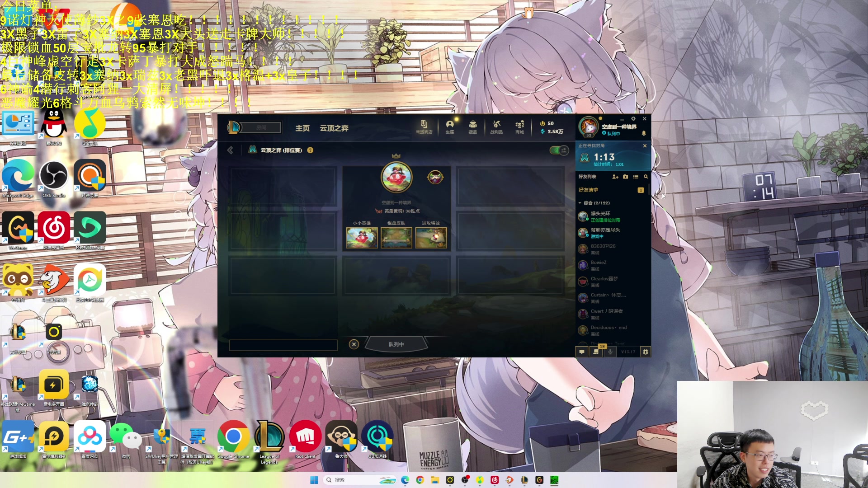Screen dimensions: 868x488
Task: Open the 好友请求 friend requests row
Action: (x=611, y=190)
